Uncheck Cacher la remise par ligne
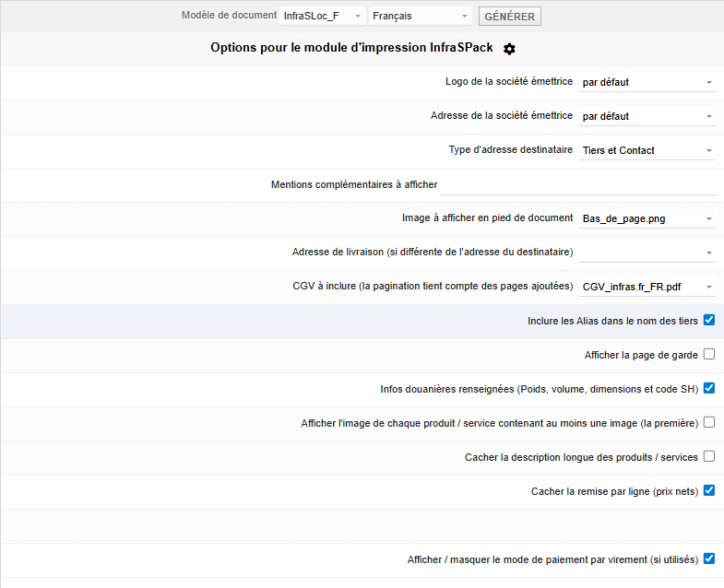 (709, 490)
